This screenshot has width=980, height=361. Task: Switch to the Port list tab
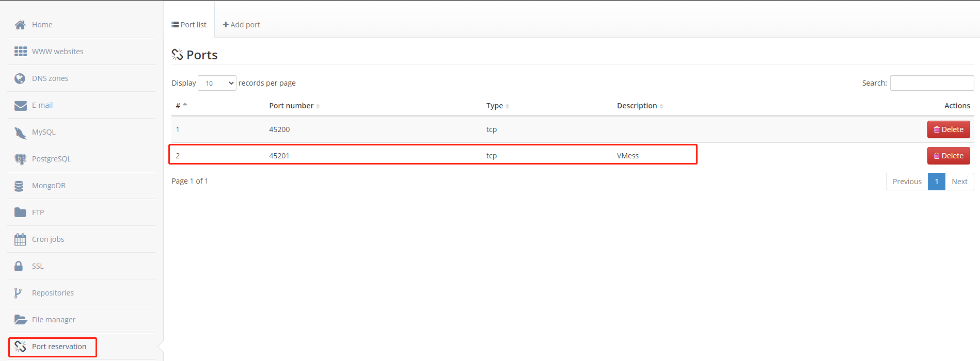click(x=189, y=25)
